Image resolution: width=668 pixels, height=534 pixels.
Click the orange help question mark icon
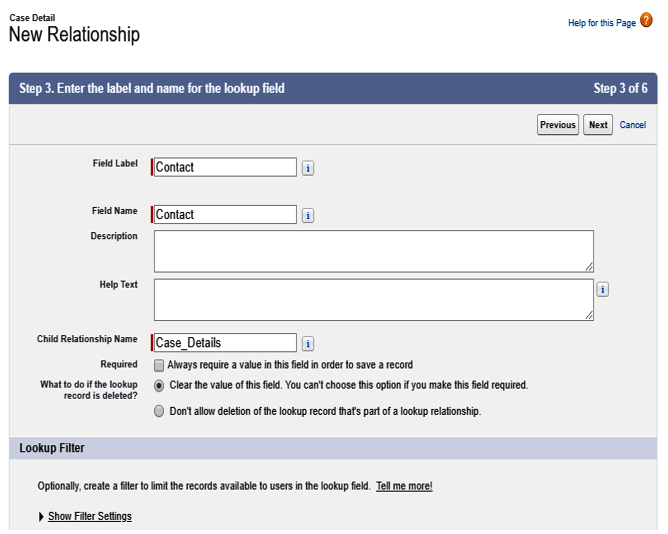646,20
